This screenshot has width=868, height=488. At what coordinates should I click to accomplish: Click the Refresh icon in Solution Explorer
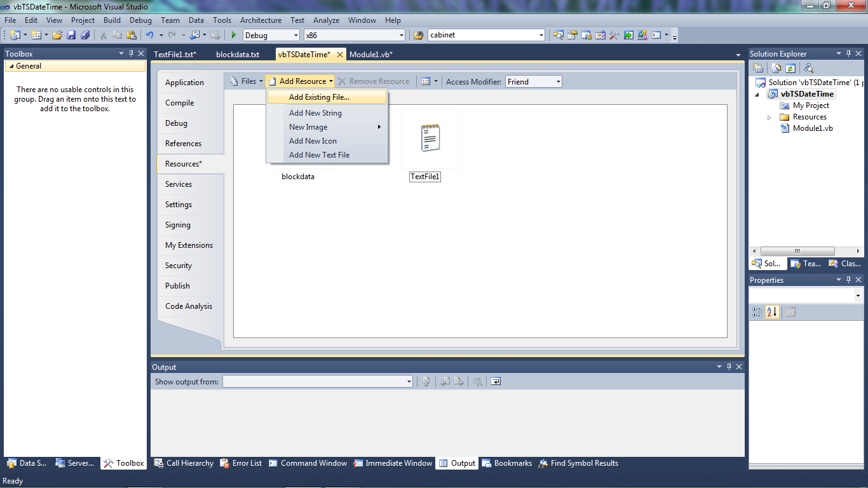tap(790, 68)
